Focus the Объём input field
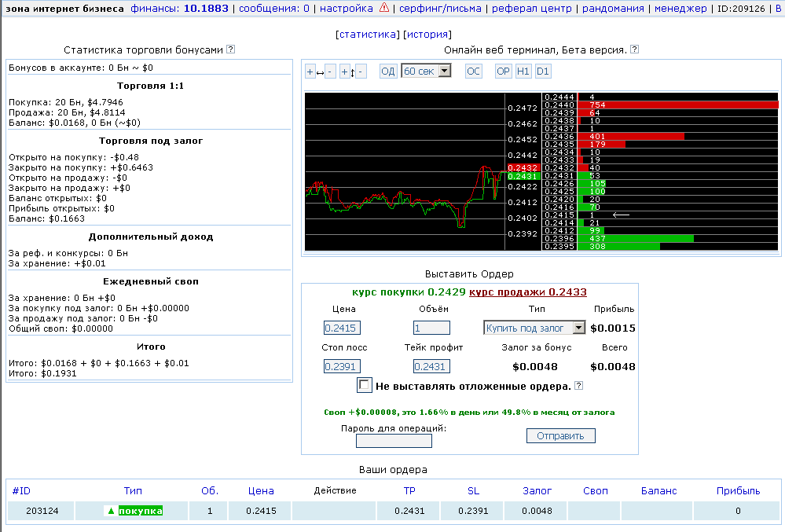785x532 pixels. [x=431, y=328]
